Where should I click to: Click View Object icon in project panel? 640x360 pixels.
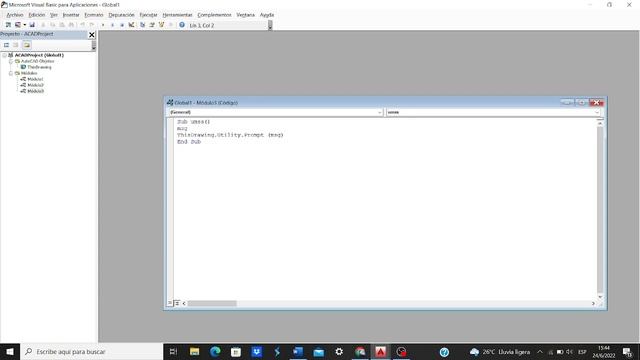(16, 45)
